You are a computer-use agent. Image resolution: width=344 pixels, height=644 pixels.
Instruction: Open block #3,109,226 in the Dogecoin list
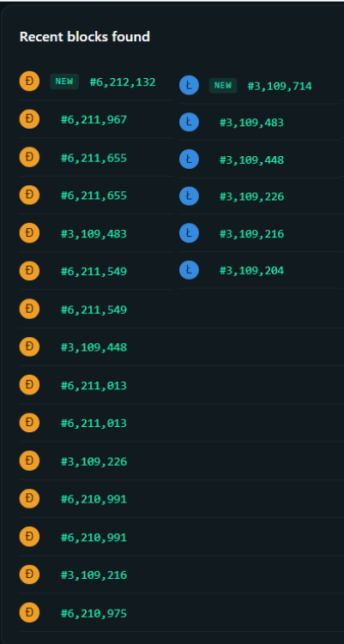coord(94,461)
